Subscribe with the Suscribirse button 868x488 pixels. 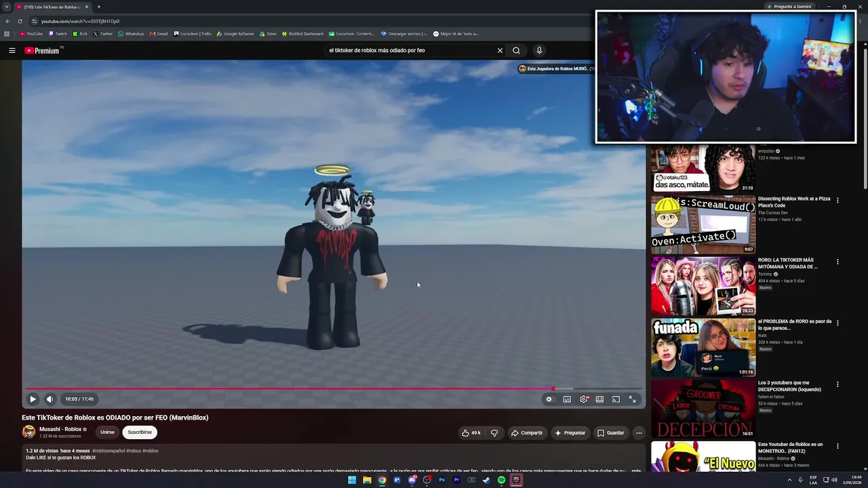[x=140, y=432]
